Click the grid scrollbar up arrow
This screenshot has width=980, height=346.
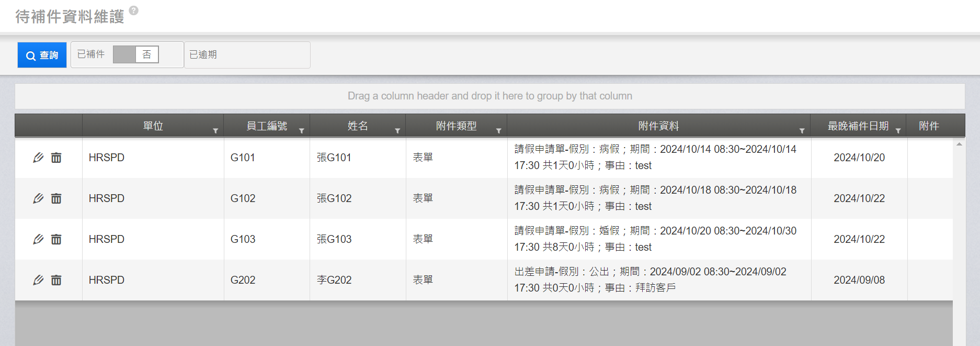(959, 144)
